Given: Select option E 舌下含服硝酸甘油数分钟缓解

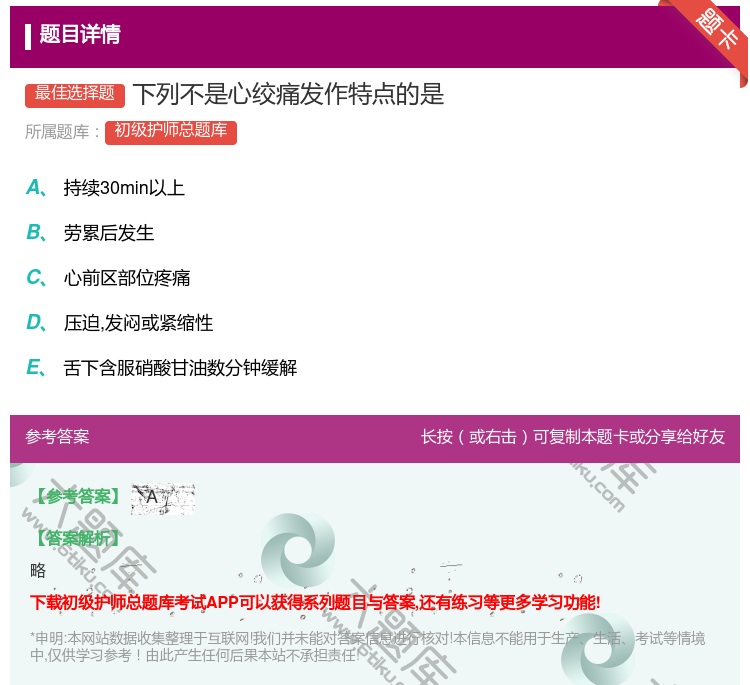Looking at the screenshot, I should 162,368.
